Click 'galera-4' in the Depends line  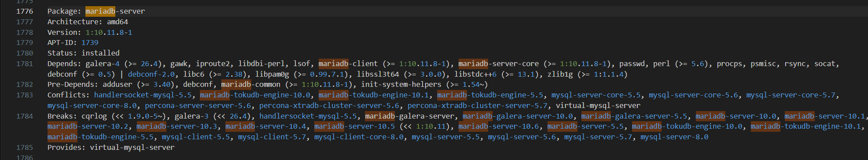(x=103, y=64)
